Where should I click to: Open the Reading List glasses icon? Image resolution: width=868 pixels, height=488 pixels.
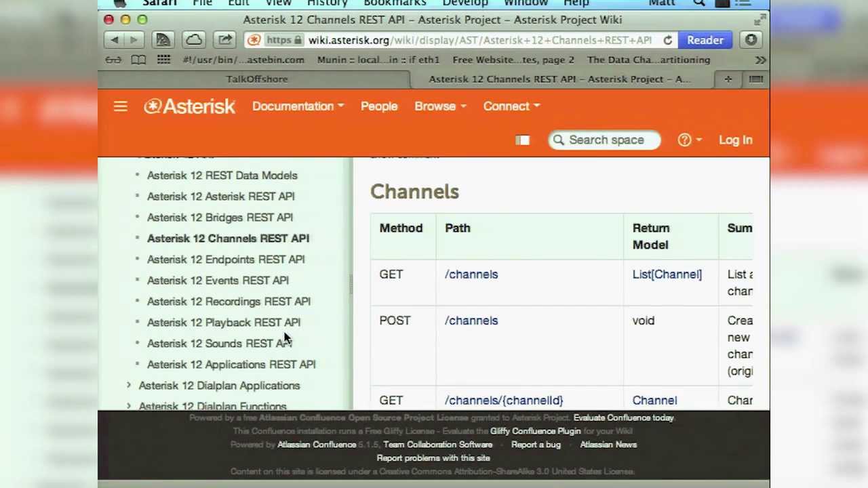point(113,60)
